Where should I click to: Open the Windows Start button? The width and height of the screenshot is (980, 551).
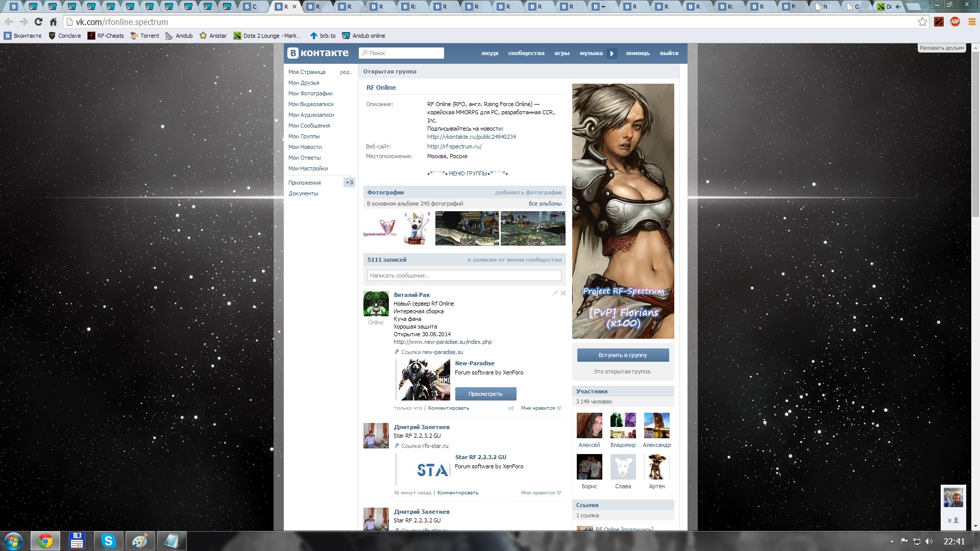[14, 541]
